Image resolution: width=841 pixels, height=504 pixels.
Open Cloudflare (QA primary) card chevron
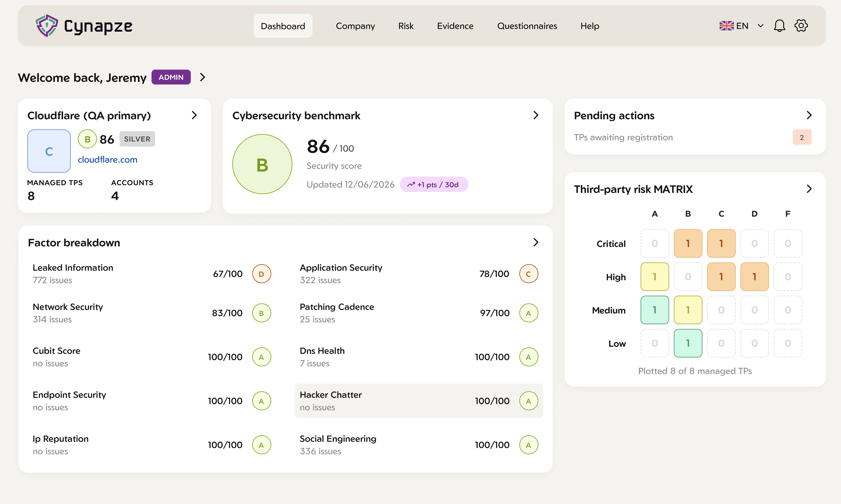[194, 115]
